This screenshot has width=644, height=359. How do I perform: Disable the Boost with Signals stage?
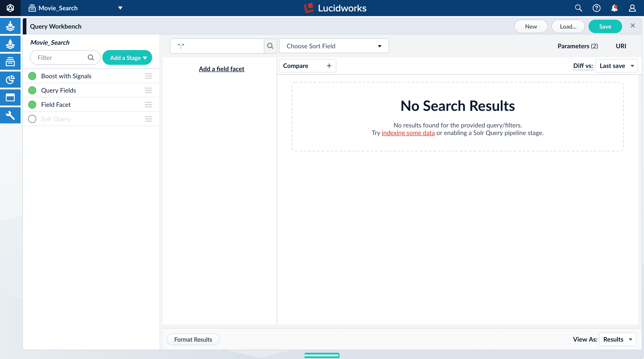(32, 76)
